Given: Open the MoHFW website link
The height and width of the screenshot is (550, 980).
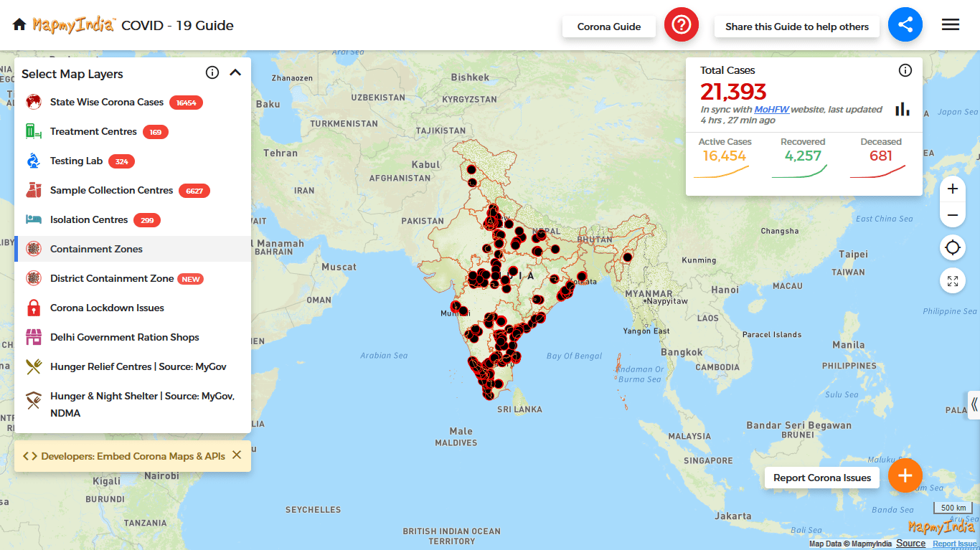Looking at the screenshot, I should pos(772,109).
